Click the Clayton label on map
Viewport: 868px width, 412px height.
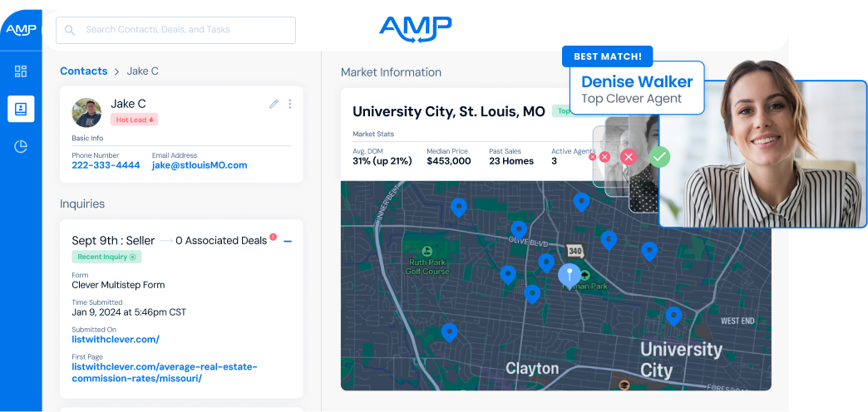pyautogui.click(x=532, y=368)
